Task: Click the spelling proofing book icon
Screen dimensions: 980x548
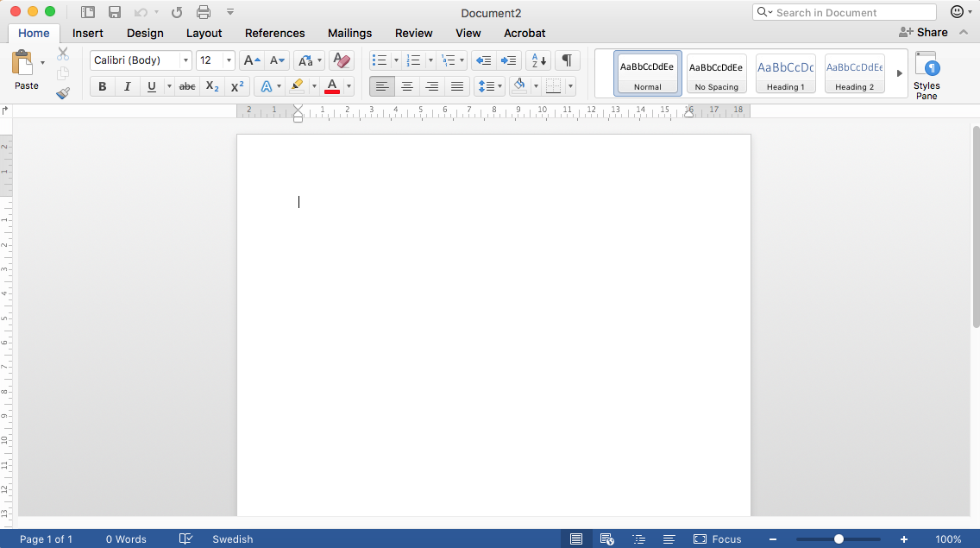Action: (185, 539)
